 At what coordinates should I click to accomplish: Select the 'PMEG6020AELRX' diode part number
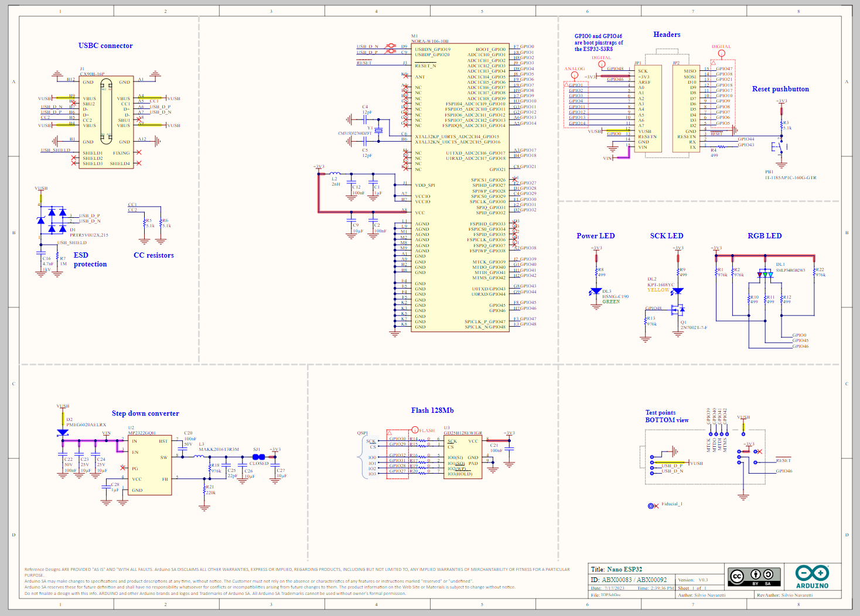pyautogui.click(x=86, y=425)
